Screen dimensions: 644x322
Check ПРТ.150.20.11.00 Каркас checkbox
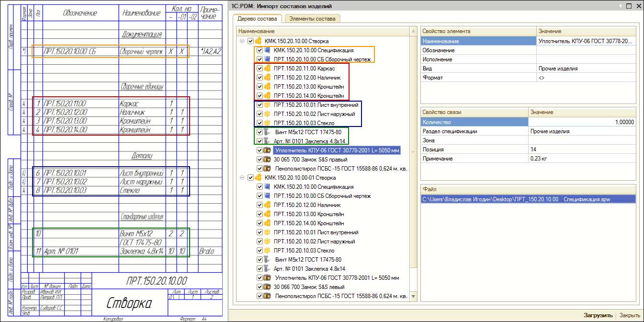(260, 68)
